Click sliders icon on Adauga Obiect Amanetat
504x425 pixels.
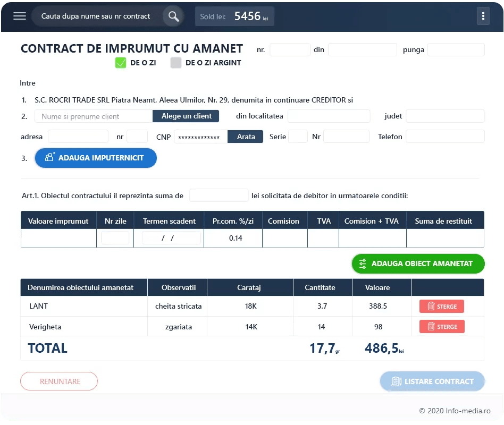pyautogui.click(x=363, y=263)
